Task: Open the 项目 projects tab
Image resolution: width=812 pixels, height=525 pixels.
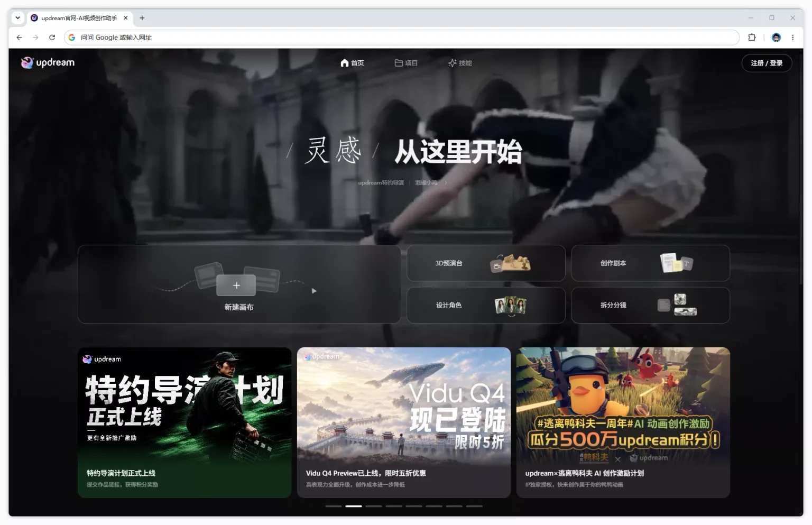Action: click(x=406, y=63)
